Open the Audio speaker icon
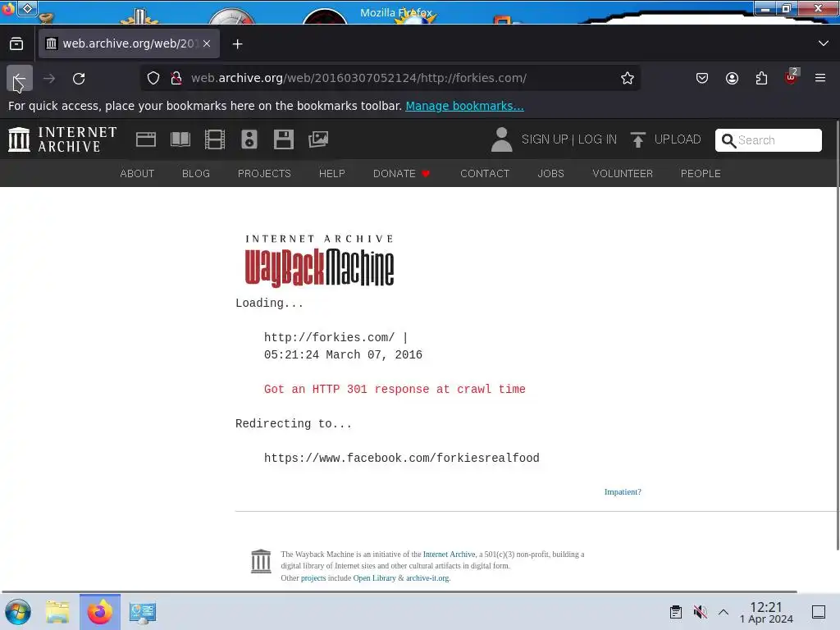840x630 pixels. pyautogui.click(x=249, y=139)
